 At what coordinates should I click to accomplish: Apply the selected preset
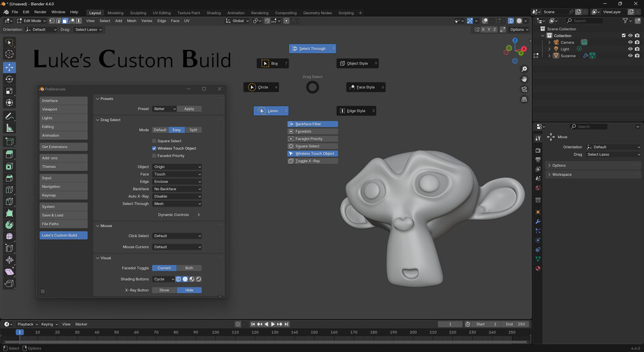pos(189,109)
